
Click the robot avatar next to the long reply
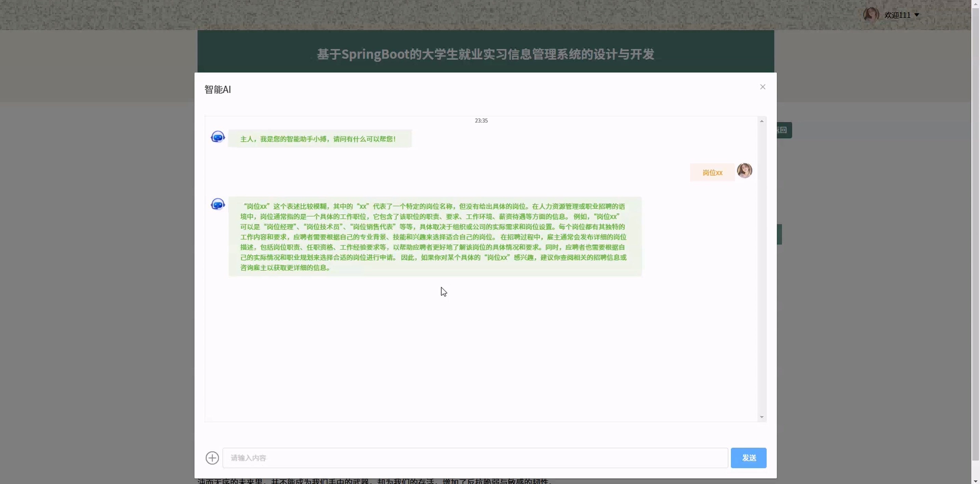click(x=218, y=204)
